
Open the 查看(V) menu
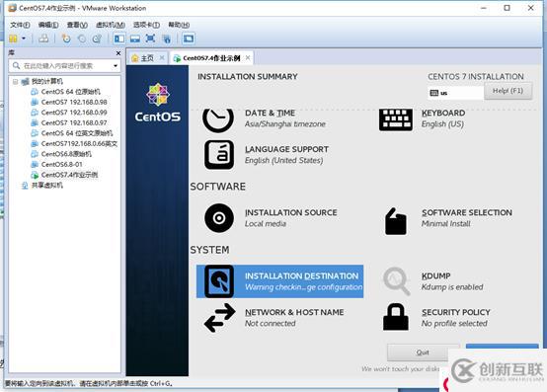tap(77, 25)
